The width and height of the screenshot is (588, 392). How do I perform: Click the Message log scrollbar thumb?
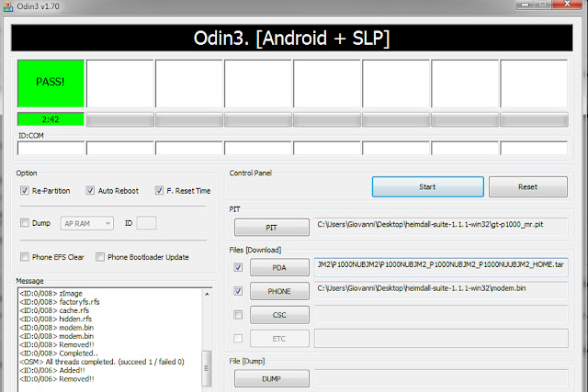(207, 368)
